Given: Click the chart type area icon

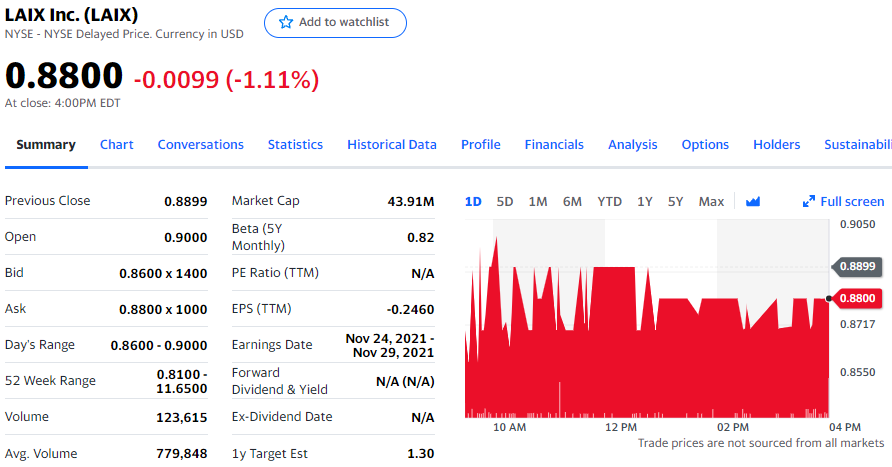Looking at the screenshot, I should [753, 201].
